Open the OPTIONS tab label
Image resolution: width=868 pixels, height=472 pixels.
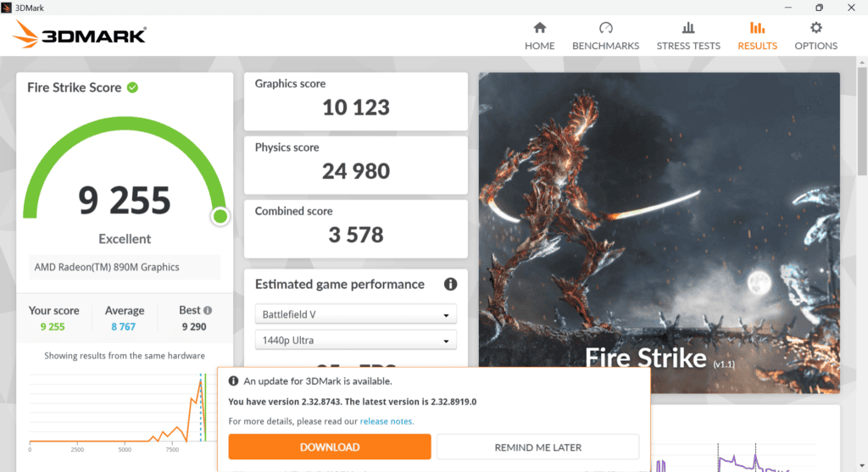816,46
